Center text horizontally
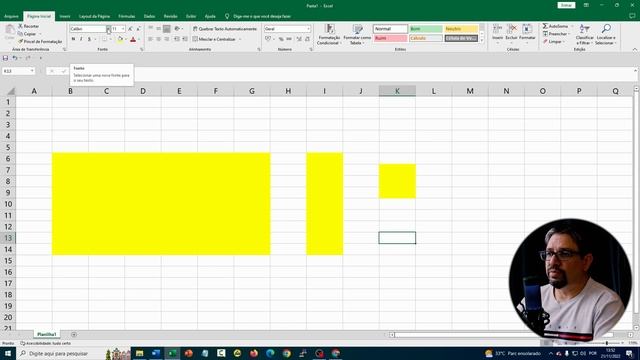This screenshot has width=640, height=360. tap(159, 39)
